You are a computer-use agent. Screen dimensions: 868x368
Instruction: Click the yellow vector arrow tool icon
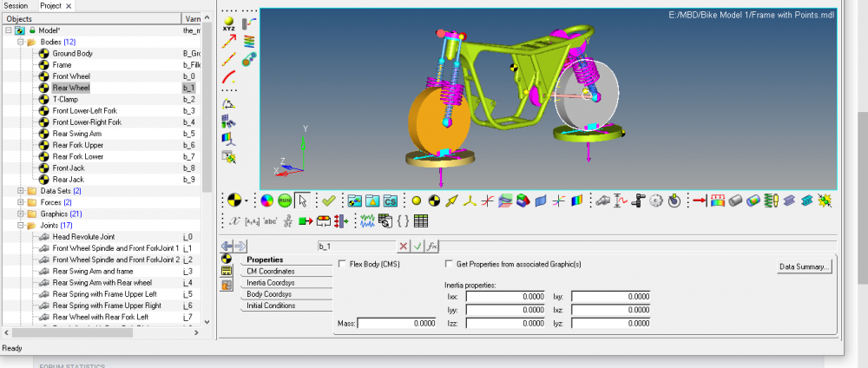(x=452, y=200)
